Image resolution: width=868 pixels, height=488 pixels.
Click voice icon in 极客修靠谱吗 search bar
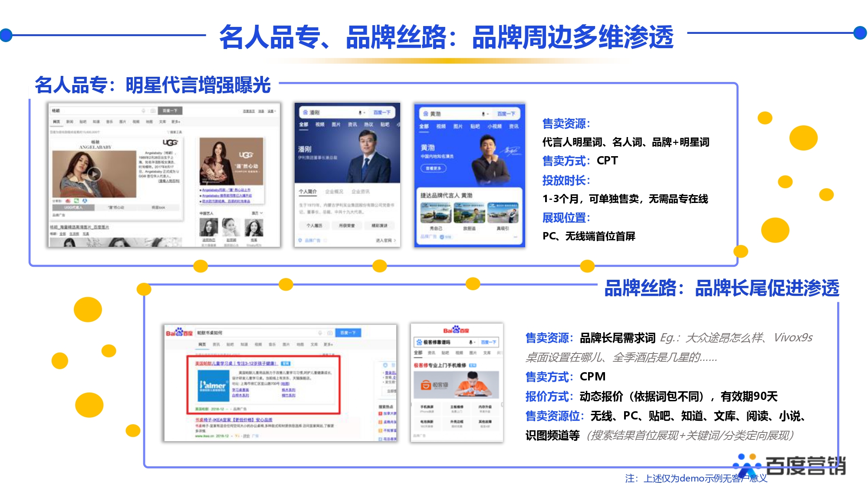[470, 342]
